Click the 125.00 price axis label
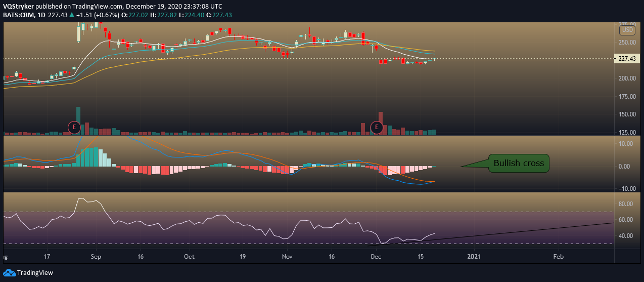 (627, 133)
